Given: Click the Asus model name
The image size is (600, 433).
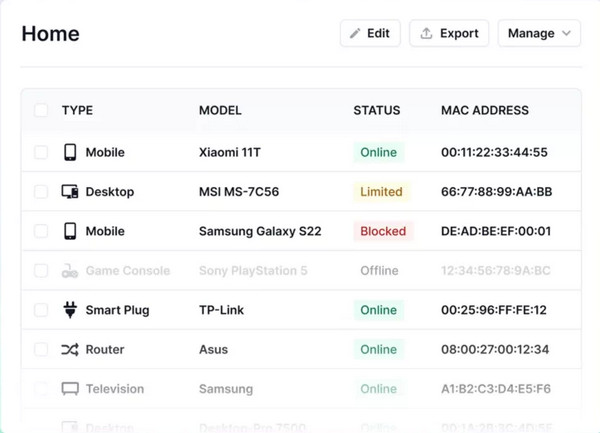Looking at the screenshot, I should pos(213,349).
